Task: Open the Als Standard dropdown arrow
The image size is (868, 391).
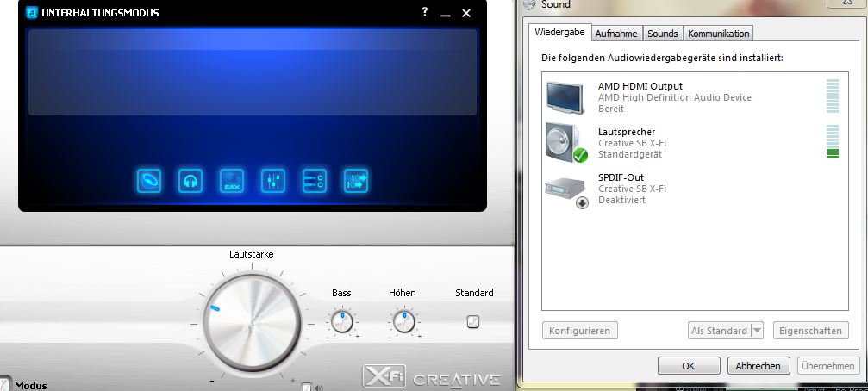Action: (x=758, y=331)
